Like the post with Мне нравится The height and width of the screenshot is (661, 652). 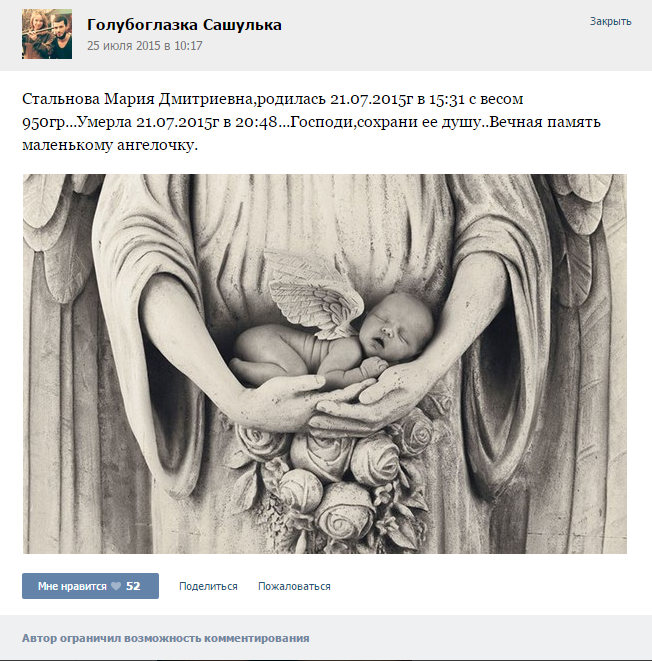point(90,586)
